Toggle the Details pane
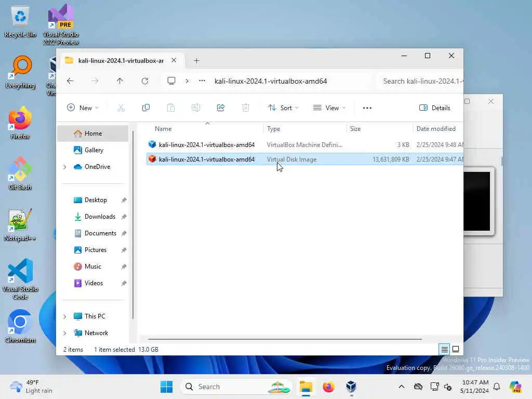Viewport: 532px width, 399px height. pyautogui.click(x=435, y=108)
